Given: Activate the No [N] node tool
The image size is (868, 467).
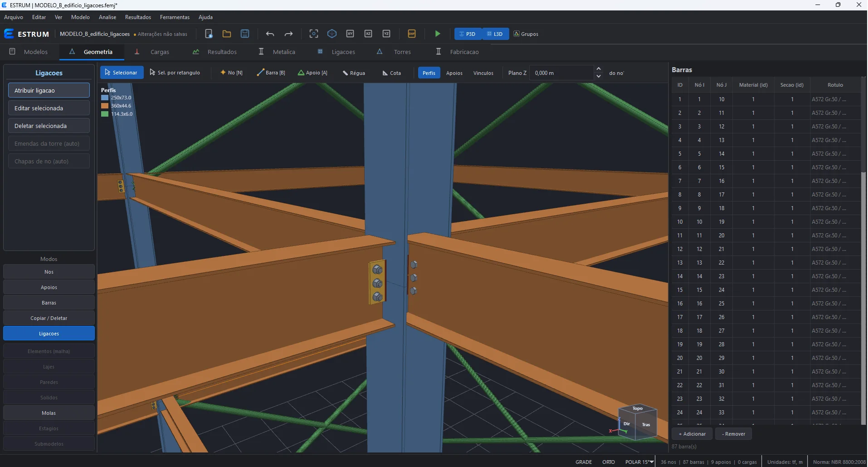Looking at the screenshot, I should 231,73.
